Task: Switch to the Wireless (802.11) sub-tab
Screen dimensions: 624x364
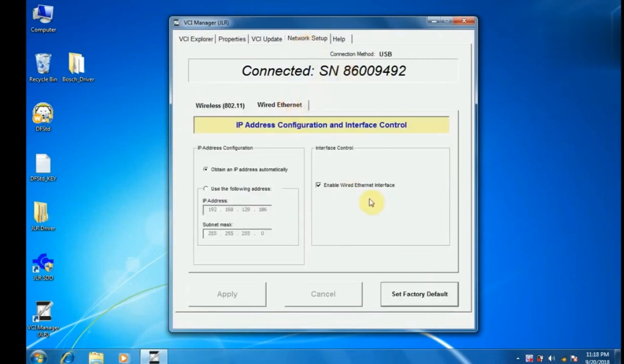Action: [x=220, y=106]
